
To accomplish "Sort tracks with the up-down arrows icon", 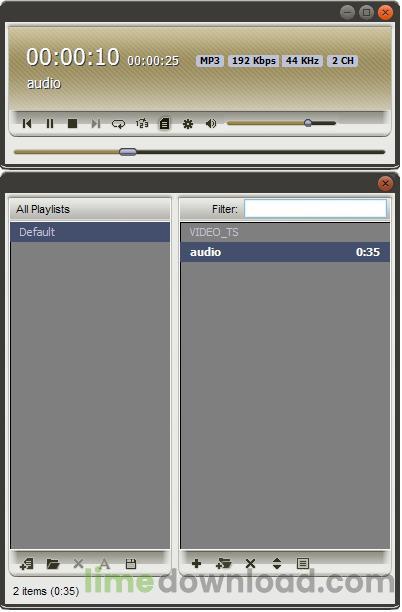I will (x=277, y=563).
